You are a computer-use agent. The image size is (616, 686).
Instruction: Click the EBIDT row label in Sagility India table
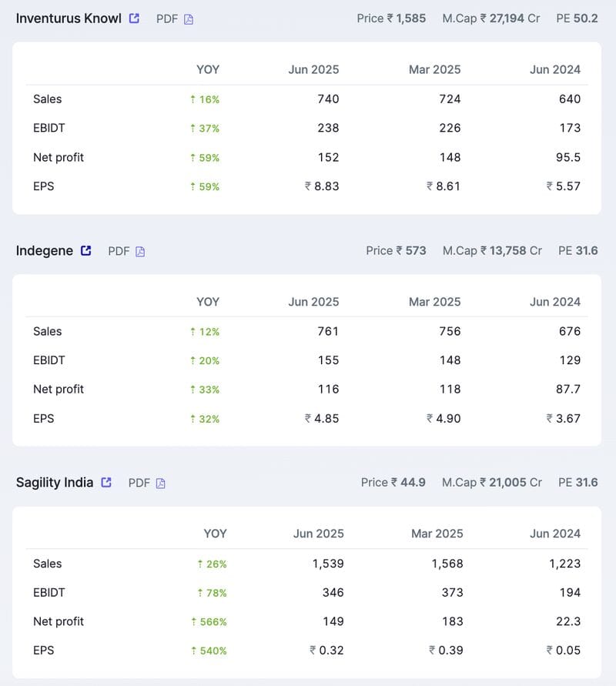(49, 593)
